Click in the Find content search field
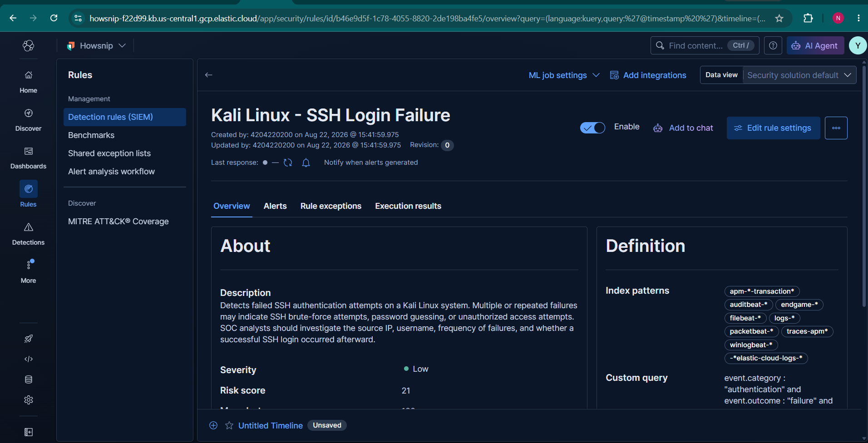Image resolution: width=868 pixels, height=443 pixels. click(x=705, y=45)
